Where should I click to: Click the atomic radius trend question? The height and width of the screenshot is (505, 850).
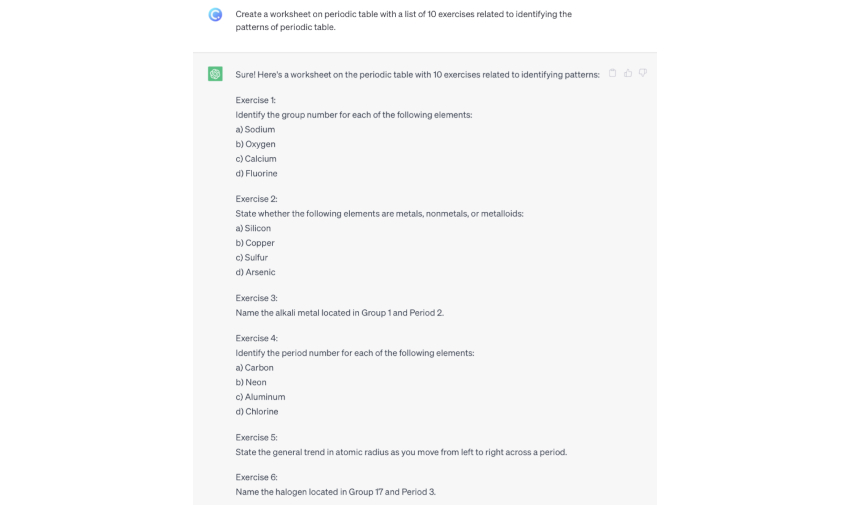401,452
